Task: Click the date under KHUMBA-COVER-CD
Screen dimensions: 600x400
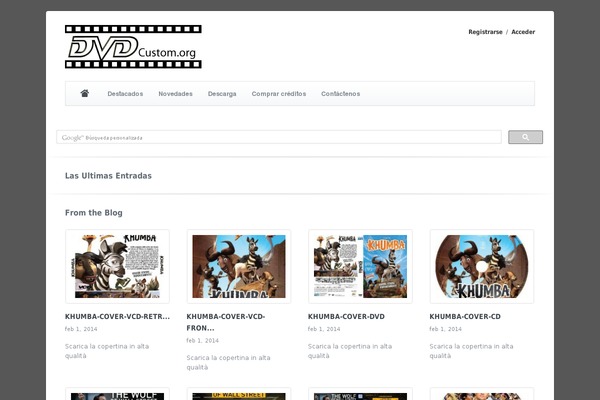Action: click(x=445, y=329)
